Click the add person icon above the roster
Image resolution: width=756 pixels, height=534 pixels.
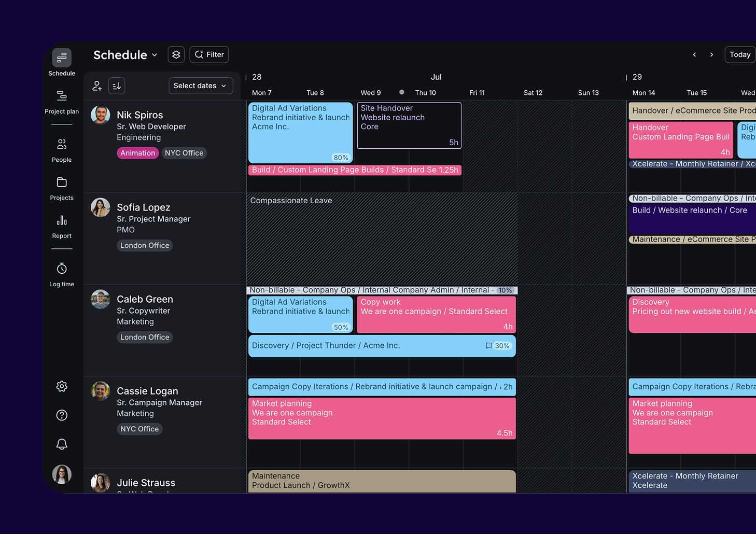(97, 86)
